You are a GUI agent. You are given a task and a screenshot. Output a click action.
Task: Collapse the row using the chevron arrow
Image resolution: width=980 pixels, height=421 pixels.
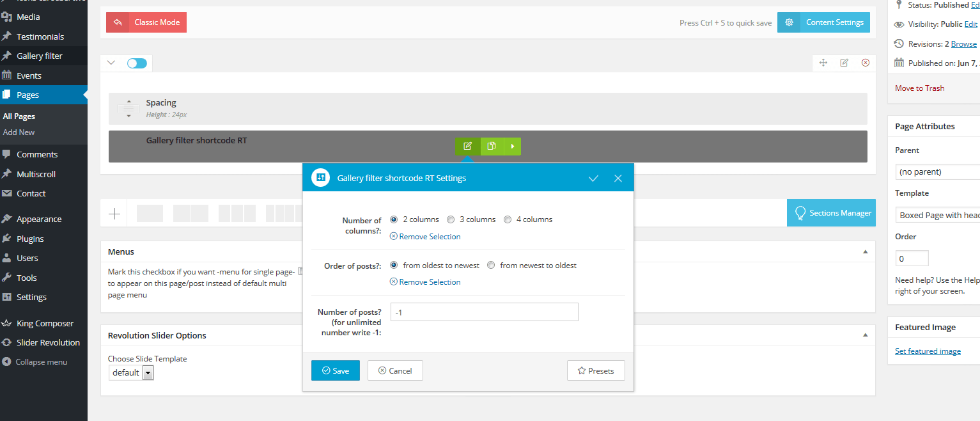(x=111, y=63)
